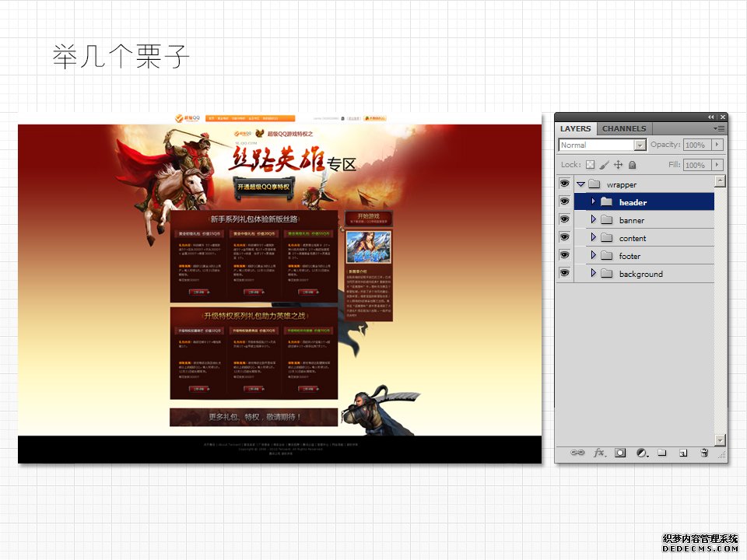Click the 升级特权系列礼包助力英雄之战 heading
The height and width of the screenshot is (560, 747).
(254, 316)
